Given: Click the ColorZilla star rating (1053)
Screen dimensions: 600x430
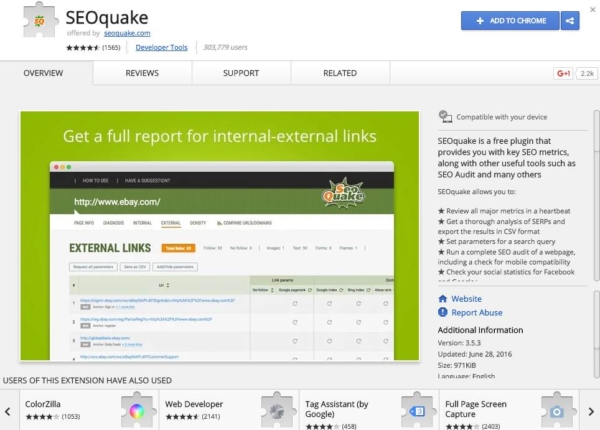Looking at the screenshot, I should (x=52, y=417).
